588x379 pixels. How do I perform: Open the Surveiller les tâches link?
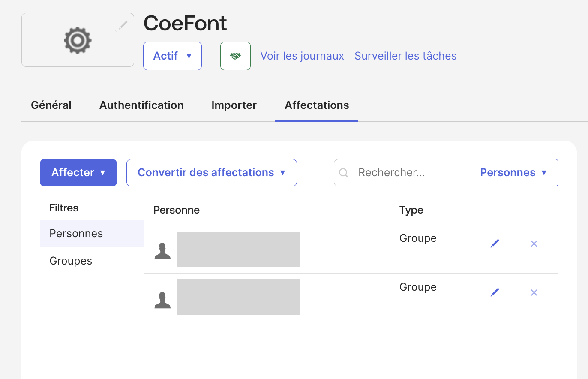[x=405, y=56]
